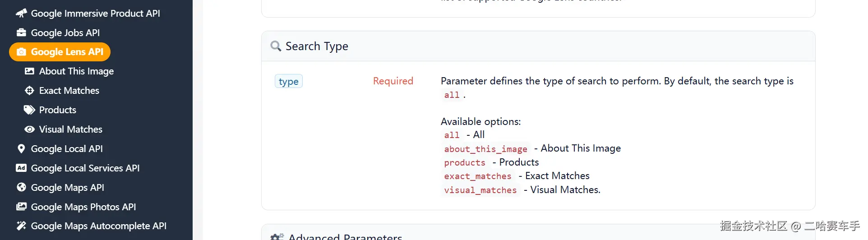Click the Ad icon beside Local Services API

pos(21,168)
